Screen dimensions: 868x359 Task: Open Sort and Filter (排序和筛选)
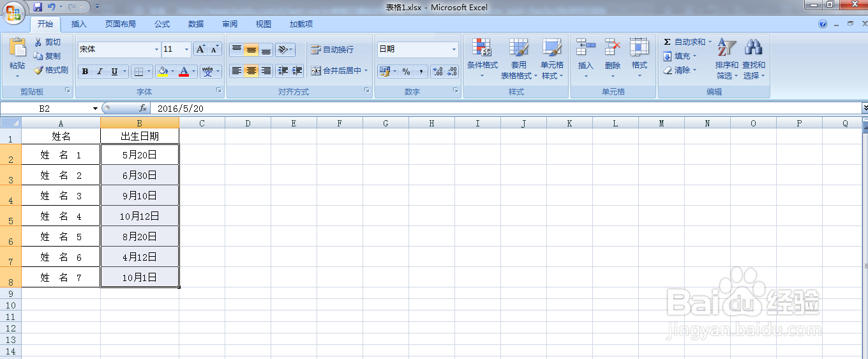pyautogui.click(x=726, y=59)
